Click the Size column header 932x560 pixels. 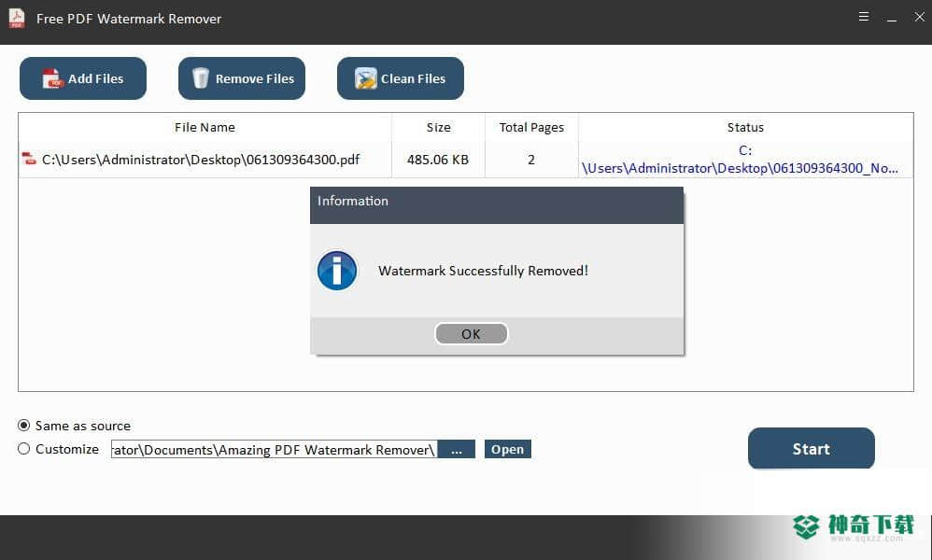(439, 127)
